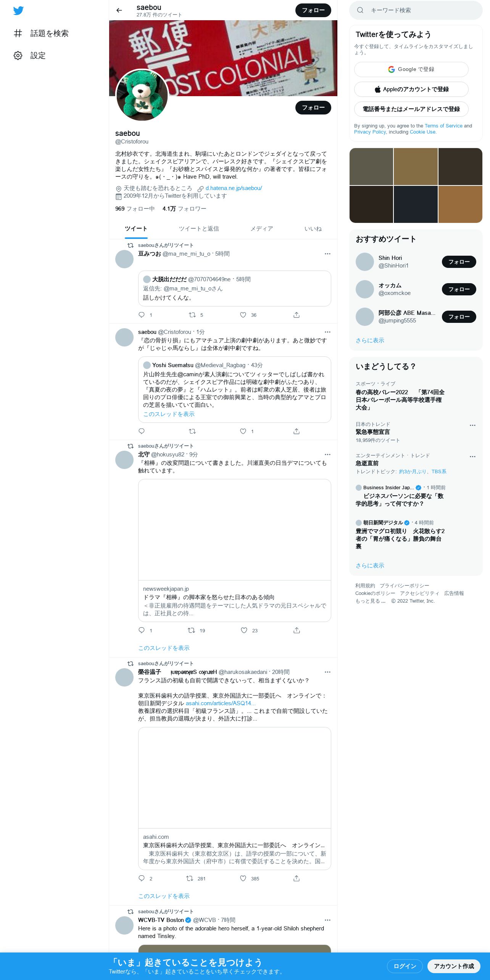This screenshot has width=490, height=980.
Task: Focus the キーワード検索 search field
Action: tap(416, 10)
